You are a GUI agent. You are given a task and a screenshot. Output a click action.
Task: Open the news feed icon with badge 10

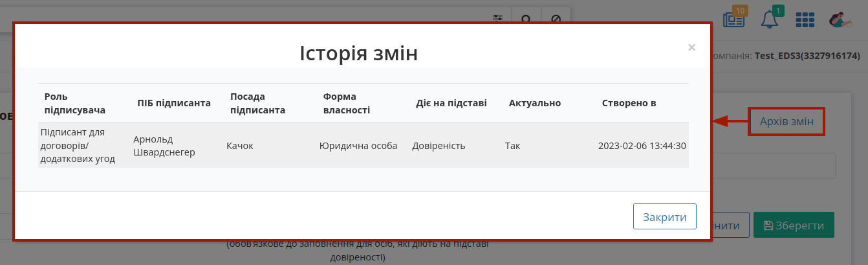735,18
